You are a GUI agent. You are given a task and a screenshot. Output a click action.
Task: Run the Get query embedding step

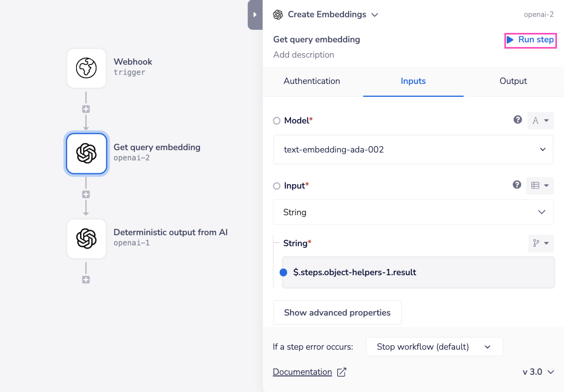(530, 40)
